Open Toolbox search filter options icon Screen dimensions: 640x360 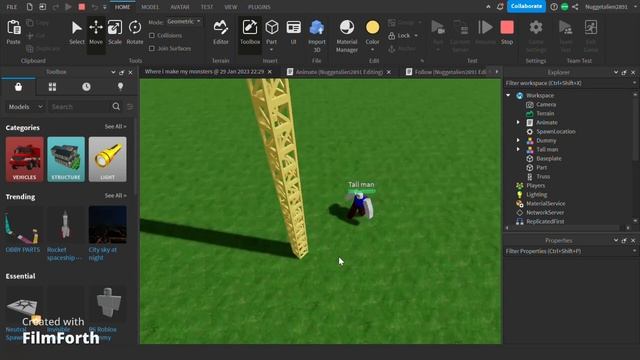130,107
